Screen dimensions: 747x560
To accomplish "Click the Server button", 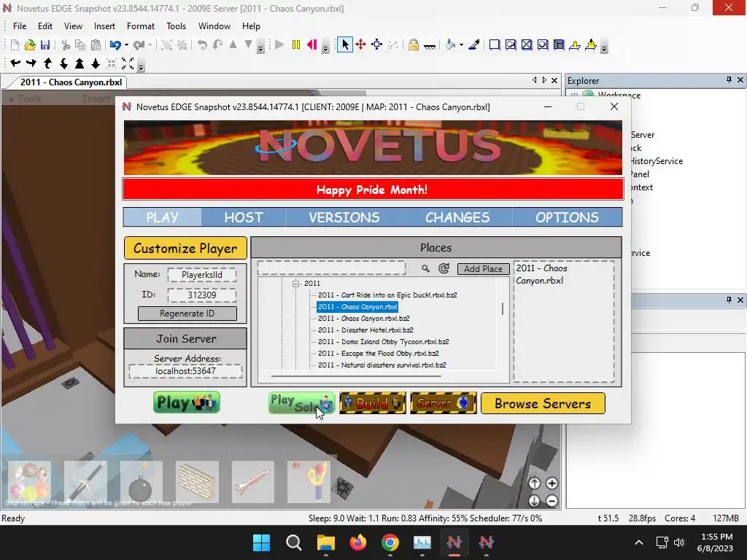I will click(443, 402).
